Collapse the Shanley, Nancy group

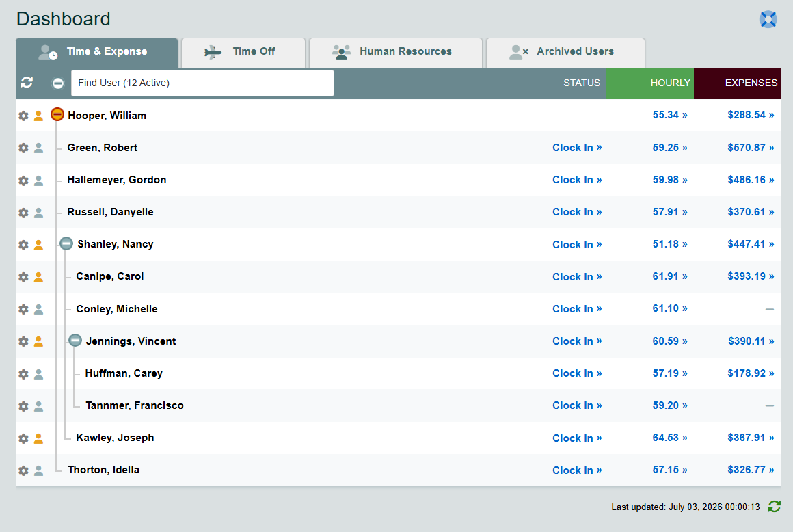click(66, 243)
